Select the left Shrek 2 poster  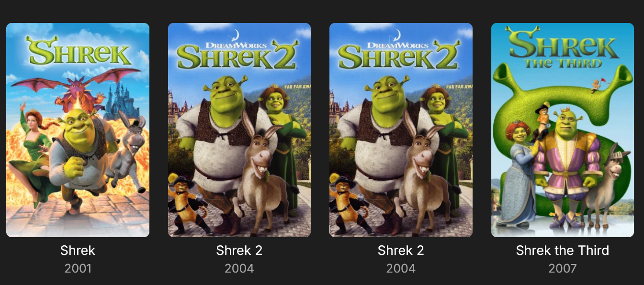click(239, 130)
